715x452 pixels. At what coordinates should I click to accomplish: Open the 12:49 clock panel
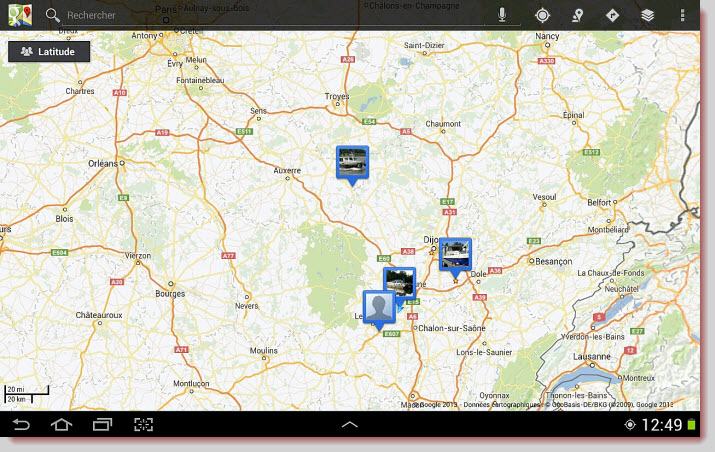pos(662,425)
